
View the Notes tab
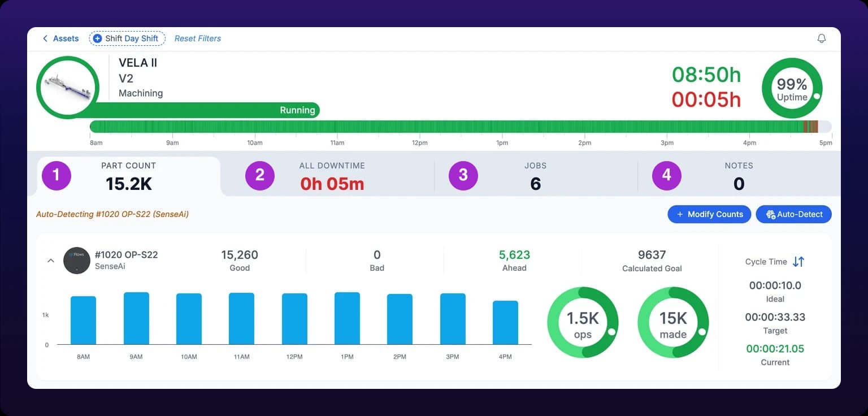tap(739, 176)
